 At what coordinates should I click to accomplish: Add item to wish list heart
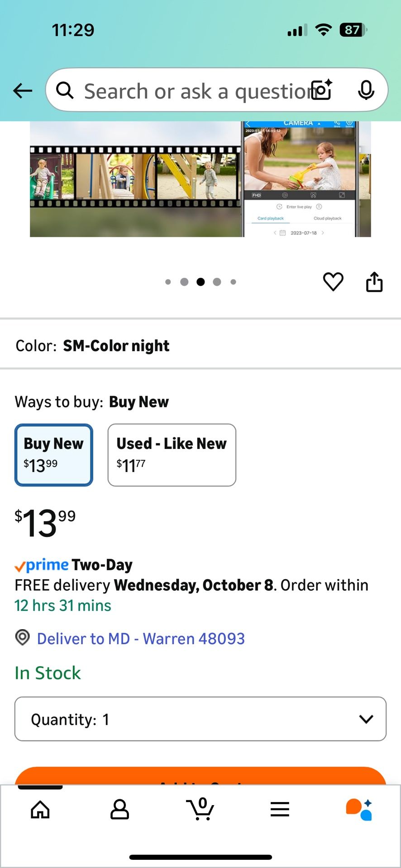pyautogui.click(x=333, y=282)
